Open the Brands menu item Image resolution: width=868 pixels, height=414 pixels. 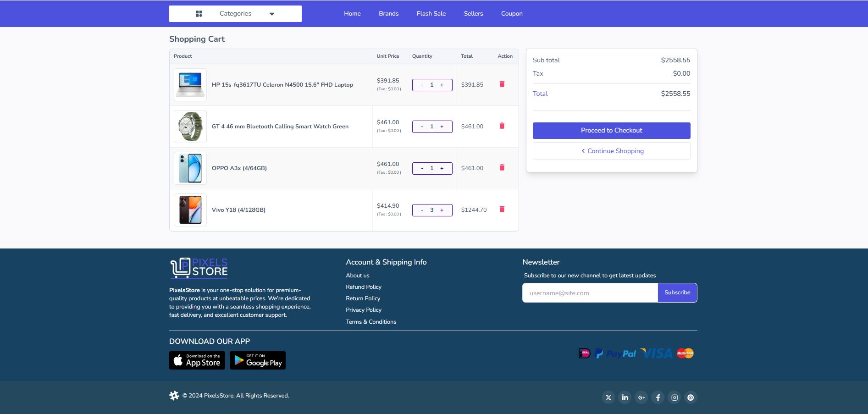click(x=388, y=14)
